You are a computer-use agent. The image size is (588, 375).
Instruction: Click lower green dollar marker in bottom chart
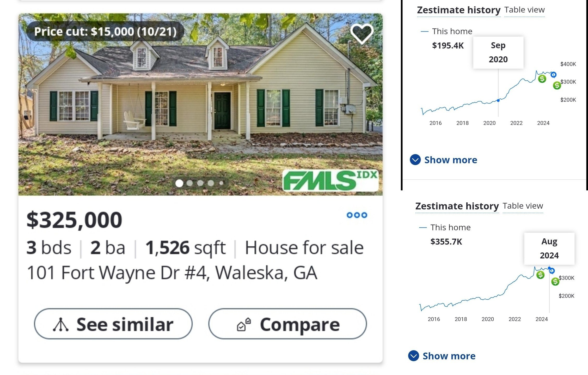555,281
